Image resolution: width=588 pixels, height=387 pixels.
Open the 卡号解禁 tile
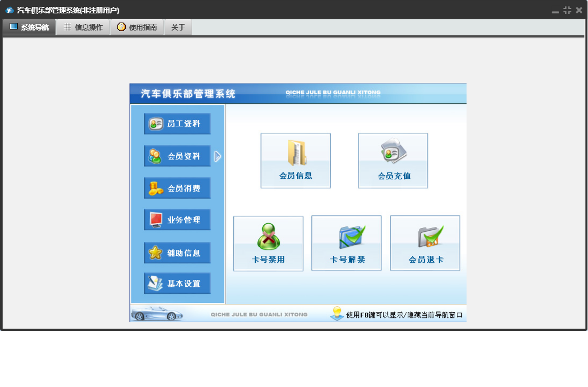(x=347, y=243)
